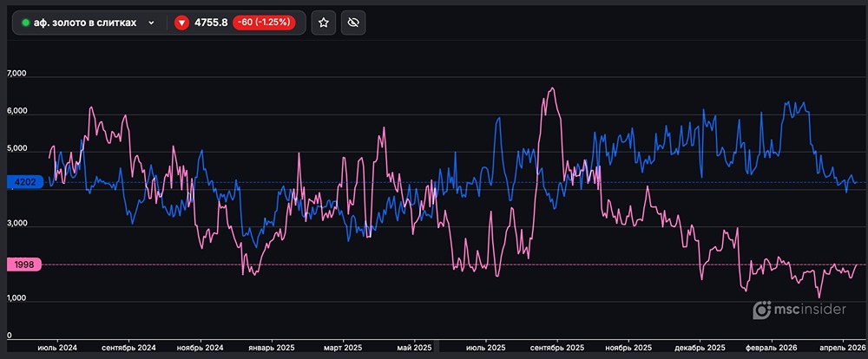The image size is (868, 359).
Task: Click the март 2025 axis label
Action: [343, 347]
